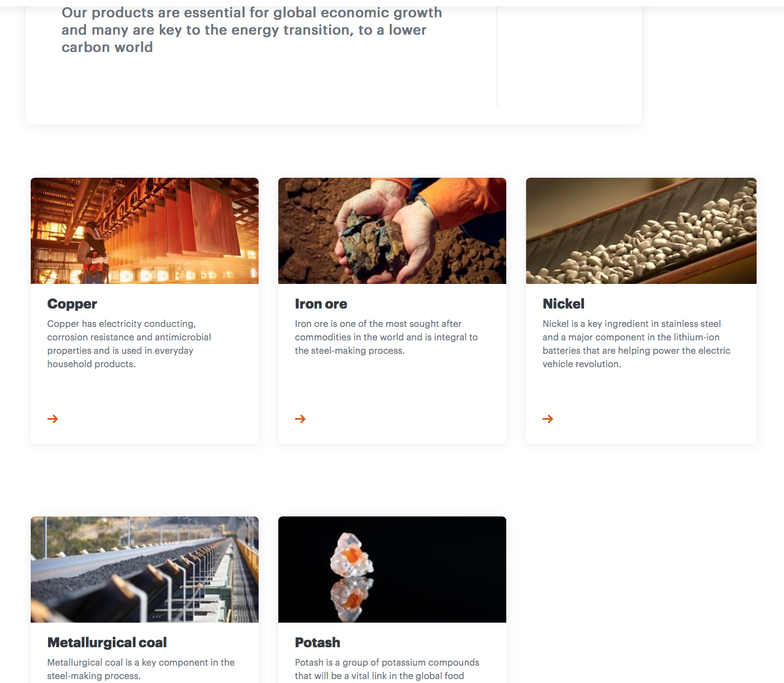Open the Nickel conveyor belt image
The image size is (784, 683).
641,231
